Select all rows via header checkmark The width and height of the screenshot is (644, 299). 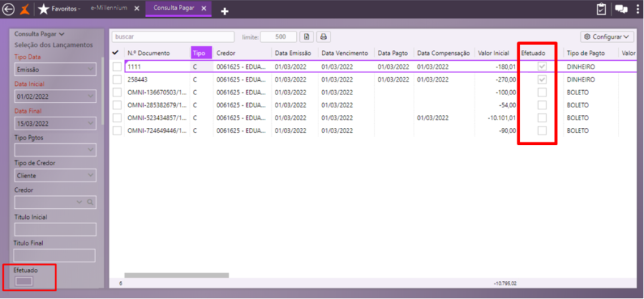[116, 53]
